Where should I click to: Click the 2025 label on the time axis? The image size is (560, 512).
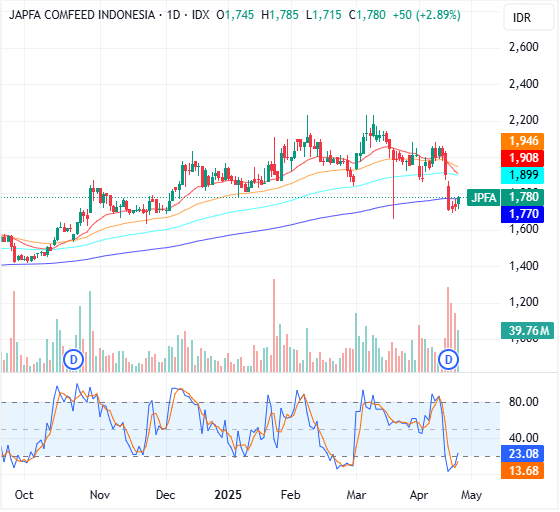coord(228,495)
